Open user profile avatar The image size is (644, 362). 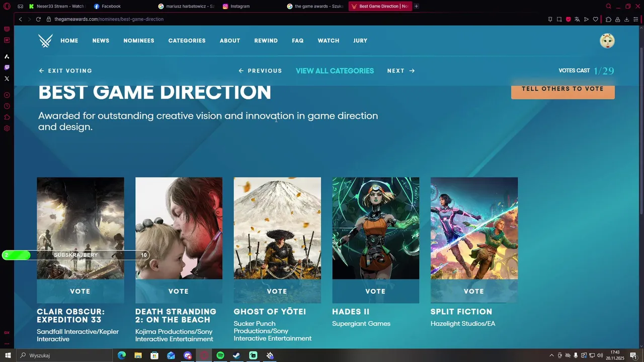pyautogui.click(x=607, y=41)
